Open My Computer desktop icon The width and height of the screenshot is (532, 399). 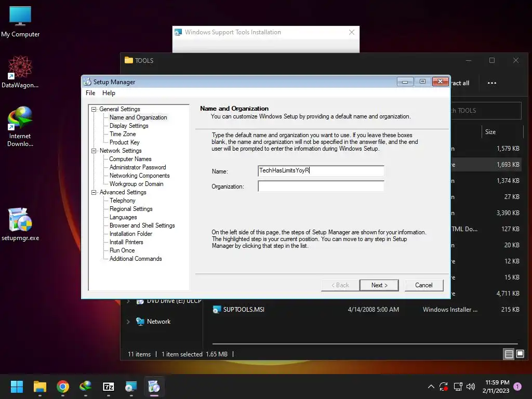tap(20, 21)
